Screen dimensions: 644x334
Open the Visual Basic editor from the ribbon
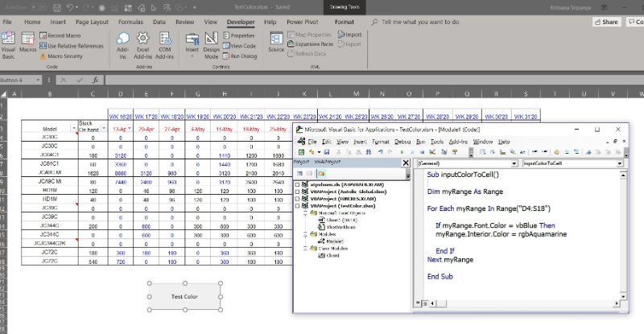pos(9,42)
